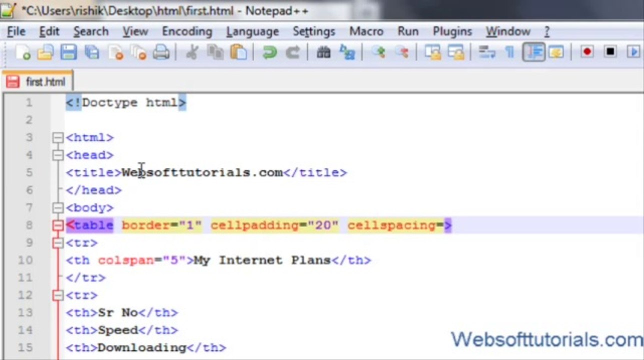The height and width of the screenshot is (360, 644).
Task: Toggle Show All Characters pilcrow icon
Action: (510, 52)
